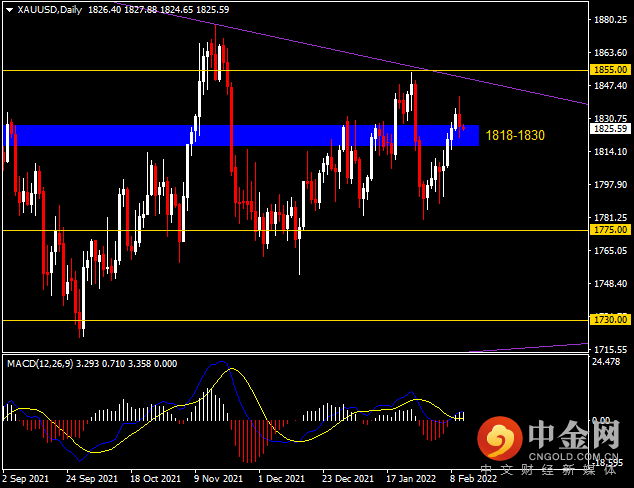634x488 pixels.
Task: Click the MACD scale value 24.478
Action: coord(606,361)
